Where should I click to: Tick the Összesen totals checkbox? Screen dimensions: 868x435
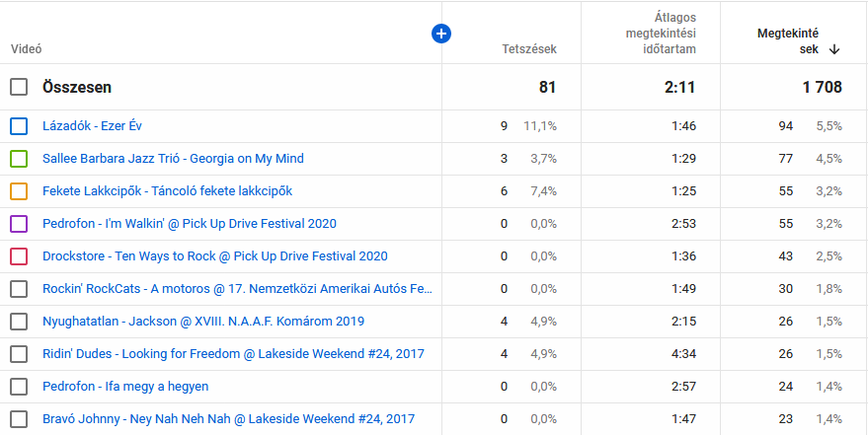(19, 87)
